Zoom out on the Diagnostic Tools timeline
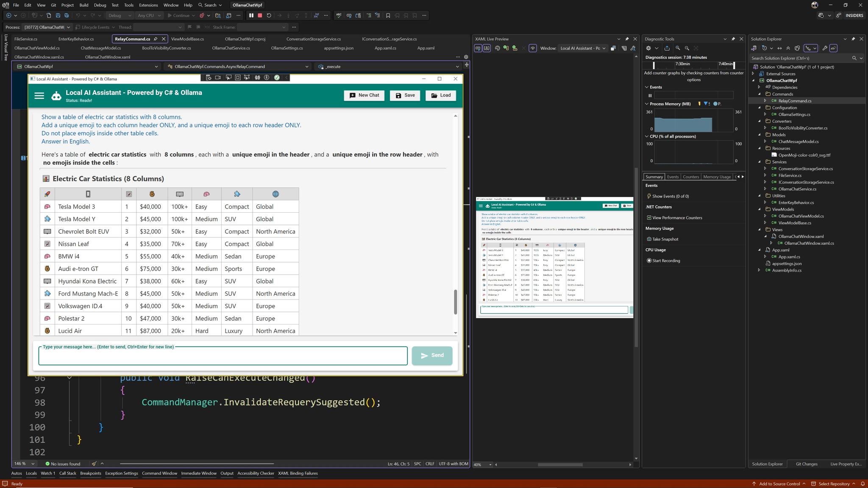 click(x=687, y=48)
